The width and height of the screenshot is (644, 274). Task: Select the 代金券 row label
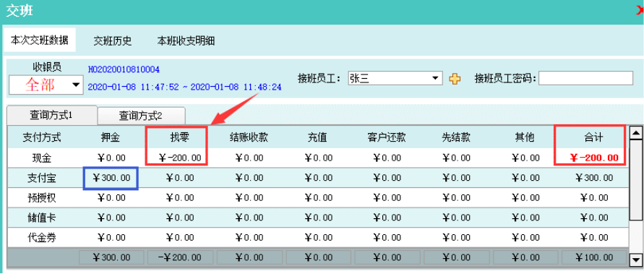pos(42,237)
